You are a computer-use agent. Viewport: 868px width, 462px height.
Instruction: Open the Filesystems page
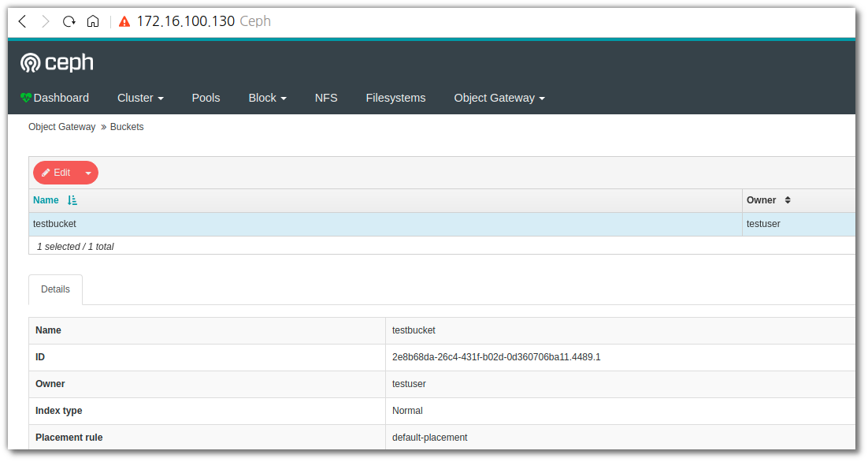[x=395, y=98]
